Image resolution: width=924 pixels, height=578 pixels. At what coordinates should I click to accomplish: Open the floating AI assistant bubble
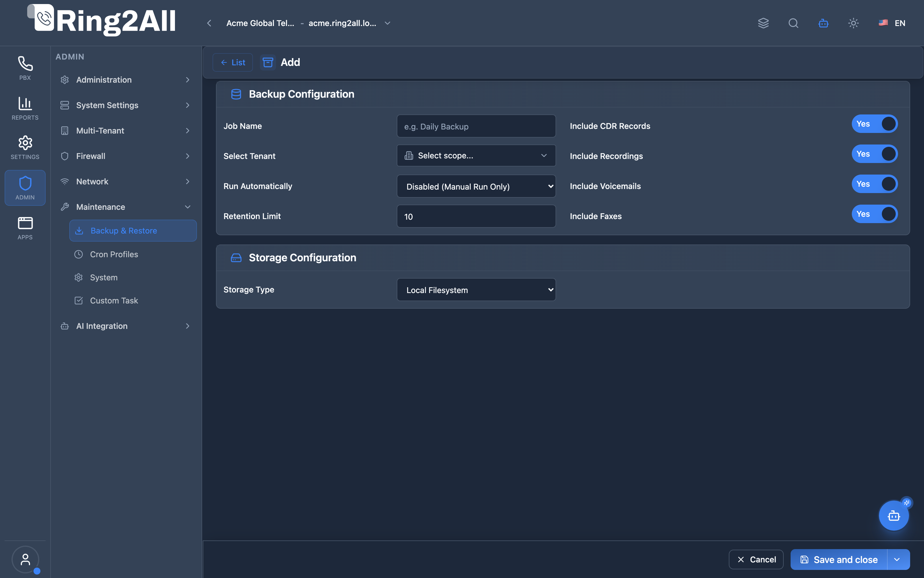tap(893, 516)
